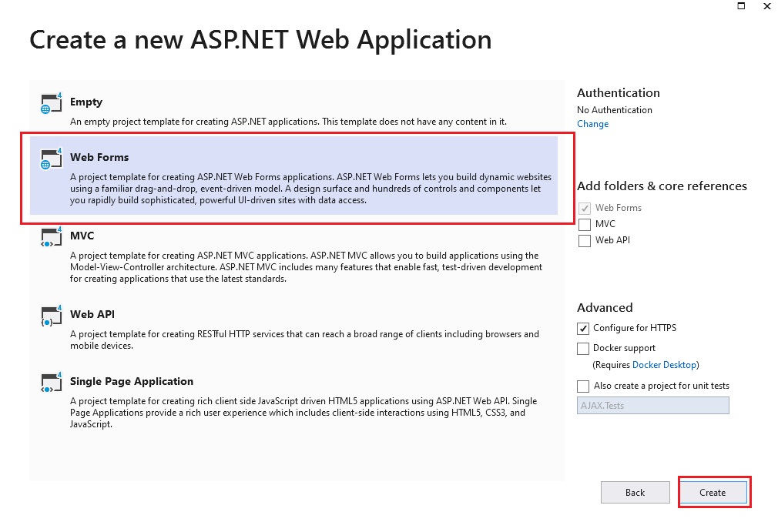This screenshot has height=532, width=778.
Task: Uncheck Configure for HTTPS
Action: (x=583, y=328)
